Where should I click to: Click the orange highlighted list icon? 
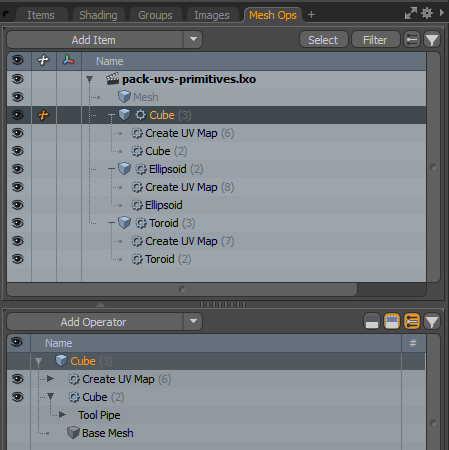click(x=412, y=322)
